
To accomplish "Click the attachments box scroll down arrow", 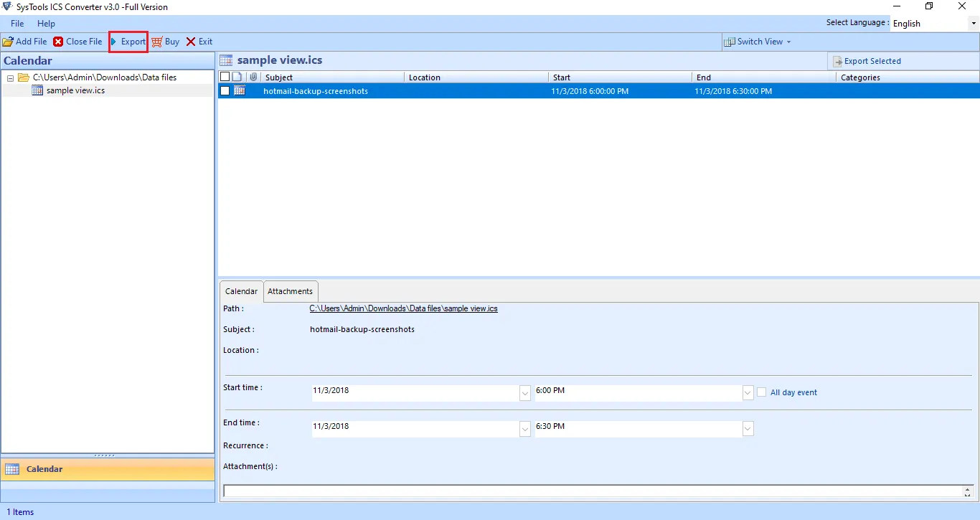I will [968, 494].
